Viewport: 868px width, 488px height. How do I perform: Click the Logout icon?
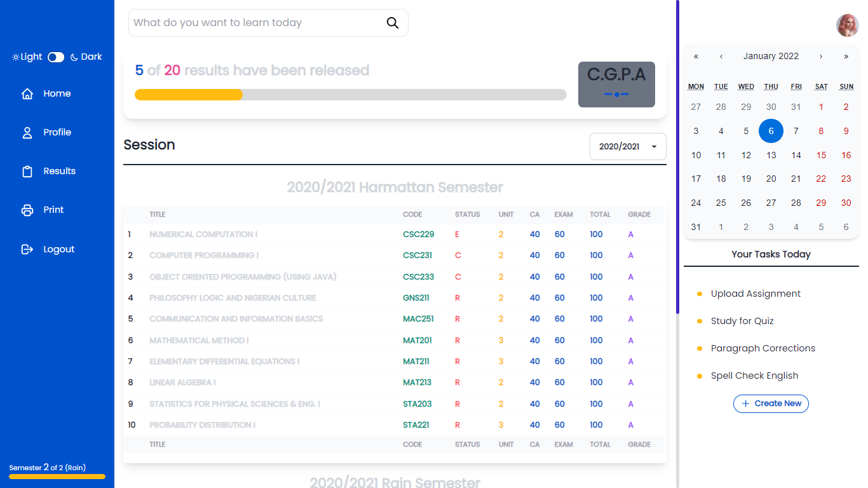point(27,248)
